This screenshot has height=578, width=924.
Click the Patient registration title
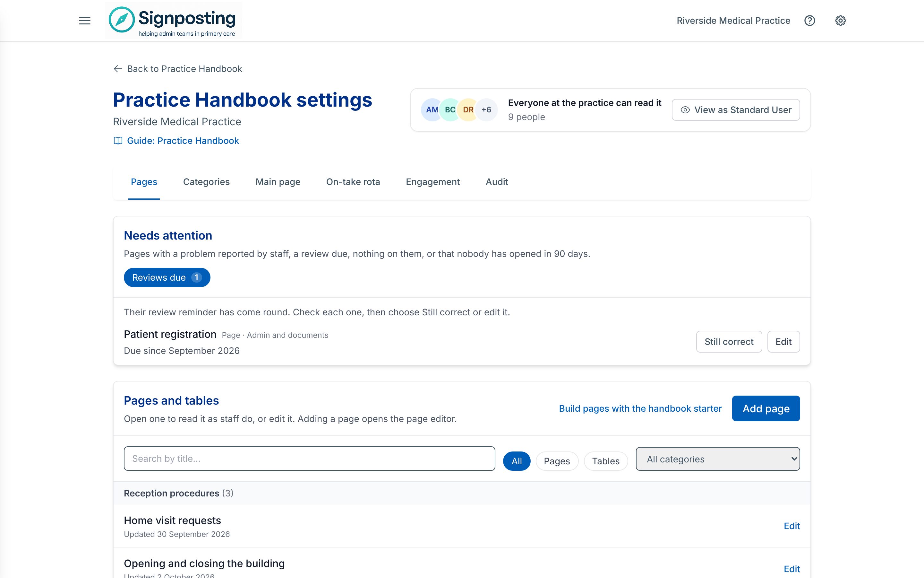[x=170, y=335]
